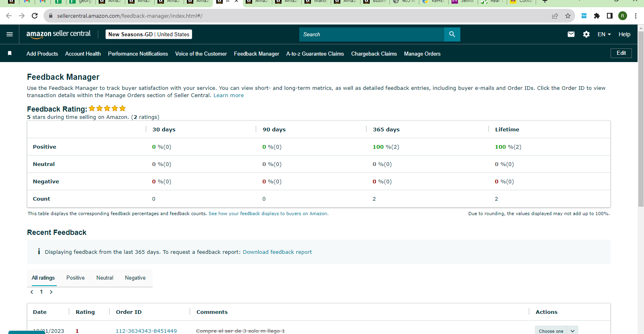The height and width of the screenshot is (334, 644).
Task: Click the magnifier search button
Action: [452, 34]
